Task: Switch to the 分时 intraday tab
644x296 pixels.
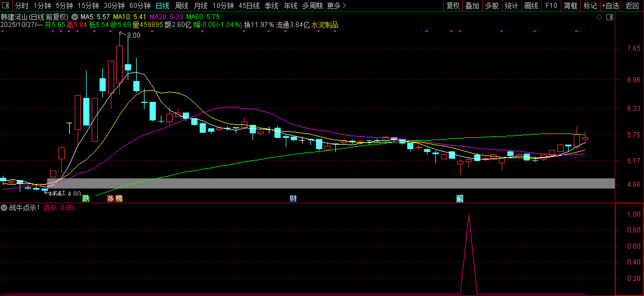Action: [x=21, y=6]
